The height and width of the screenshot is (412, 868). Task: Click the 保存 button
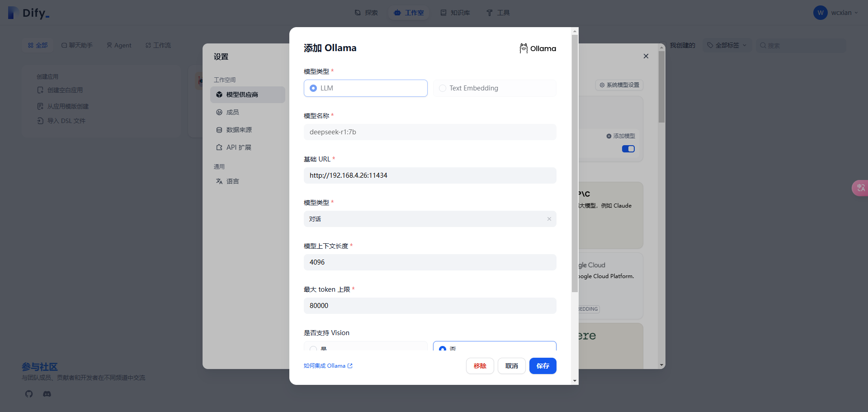point(543,366)
